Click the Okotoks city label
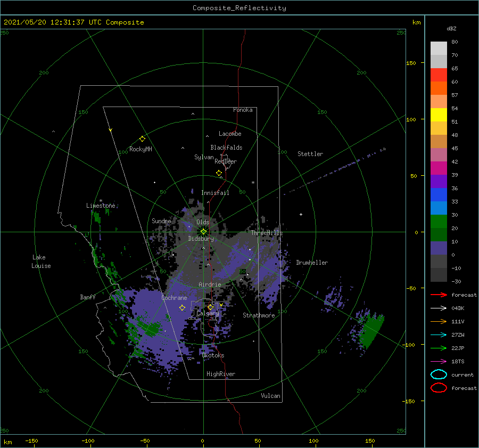The image size is (479, 448). click(213, 355)
